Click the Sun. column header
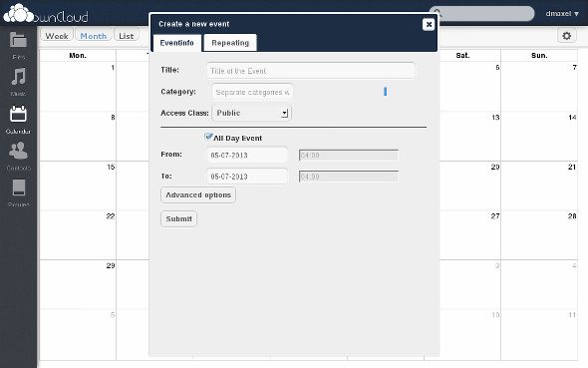588x368 pixels. point(539,56)
